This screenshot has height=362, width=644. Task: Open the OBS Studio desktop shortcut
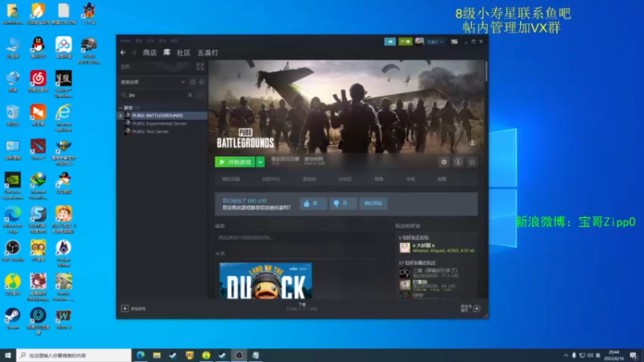pyautogui.click(x=12, y=251)
